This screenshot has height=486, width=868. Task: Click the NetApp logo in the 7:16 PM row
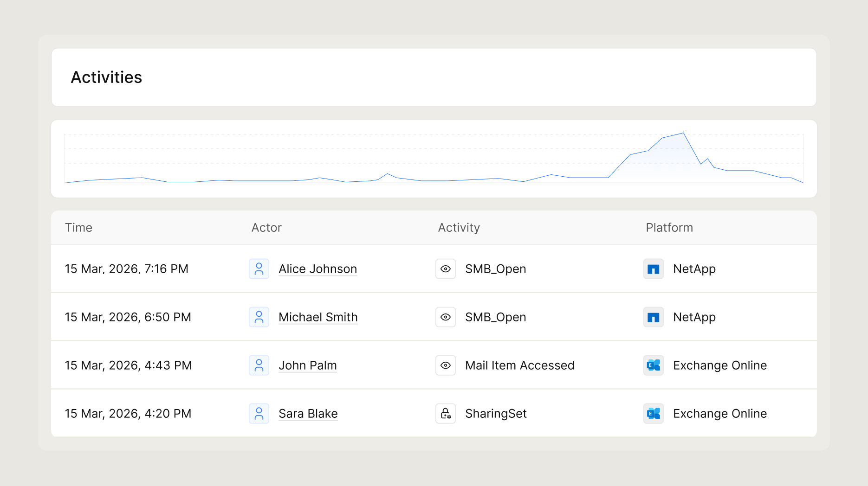click(x=654, y=269)
